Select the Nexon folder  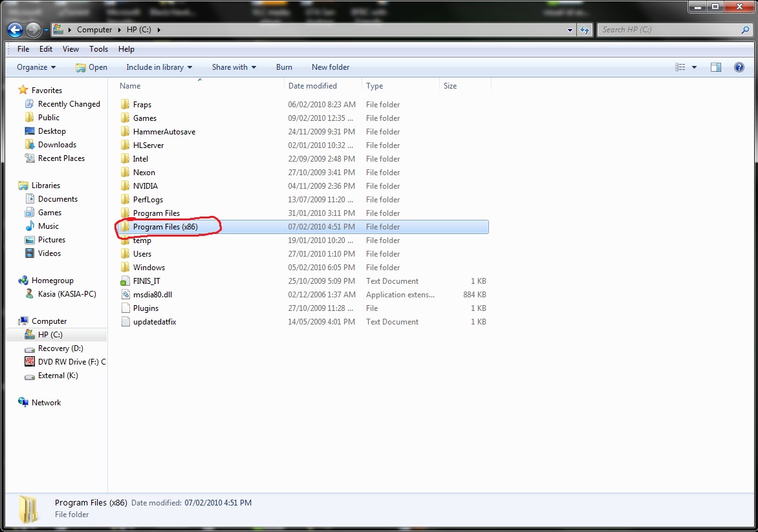303,173
